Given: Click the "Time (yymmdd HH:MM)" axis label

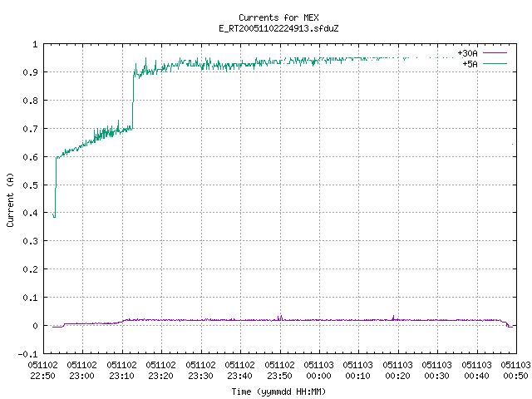Looking at the screenshot, I should [278, 392].
